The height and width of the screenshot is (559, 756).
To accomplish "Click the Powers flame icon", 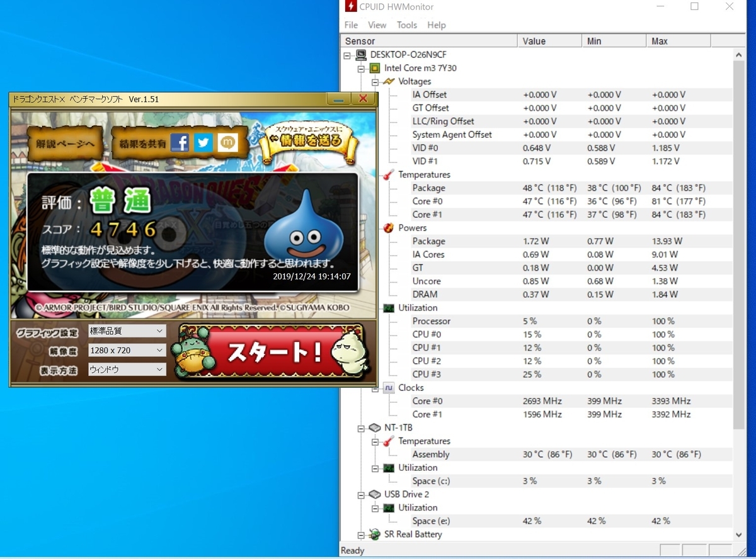I will (x=389, y=228).
